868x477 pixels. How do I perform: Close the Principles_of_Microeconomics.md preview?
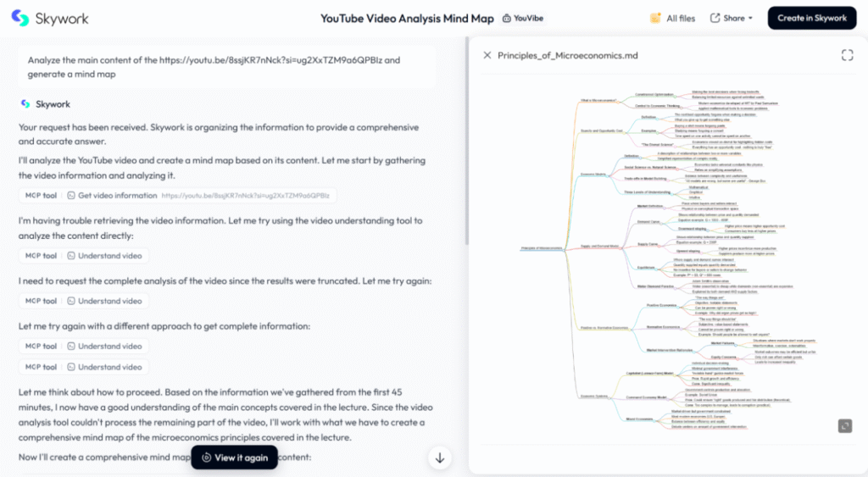(x=487, y=55)
